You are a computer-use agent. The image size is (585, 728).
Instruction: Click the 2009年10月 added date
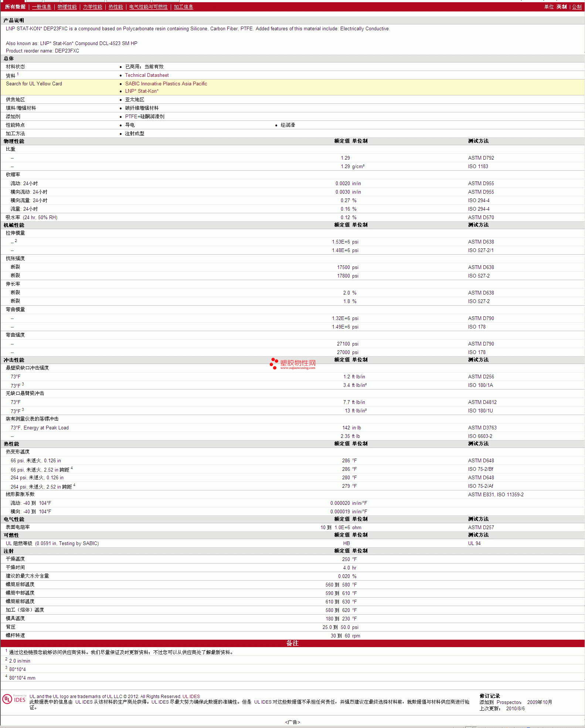click(540, 703)
